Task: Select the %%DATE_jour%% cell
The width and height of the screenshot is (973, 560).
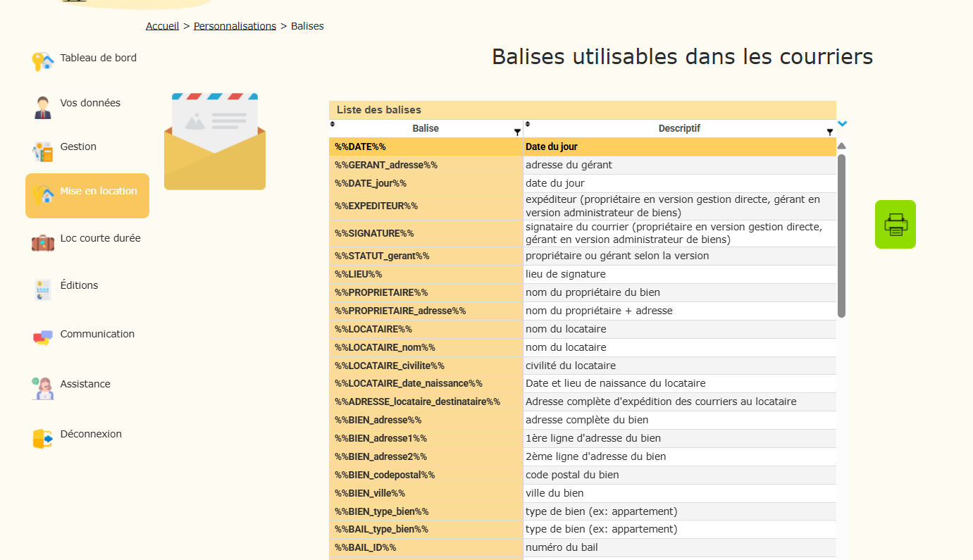Action: 426,183
